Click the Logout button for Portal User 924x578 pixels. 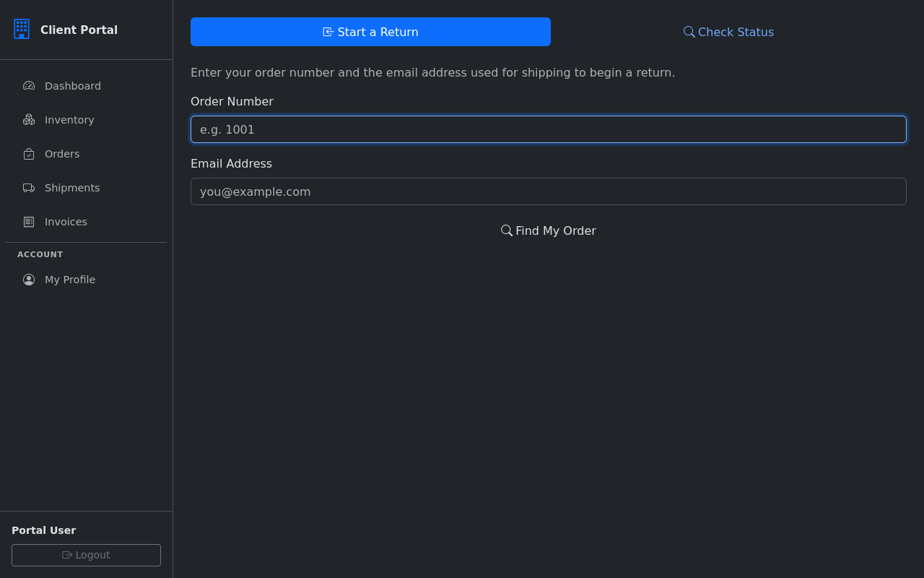pos(86,555)
